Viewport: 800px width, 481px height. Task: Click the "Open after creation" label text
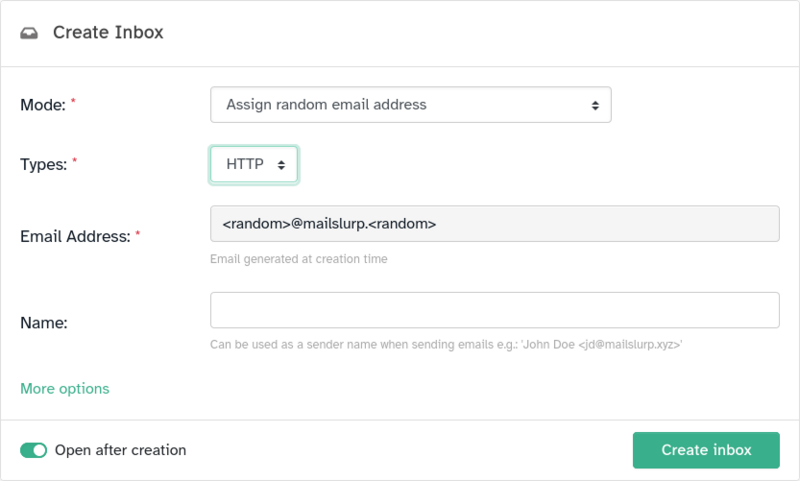[120, 450]
